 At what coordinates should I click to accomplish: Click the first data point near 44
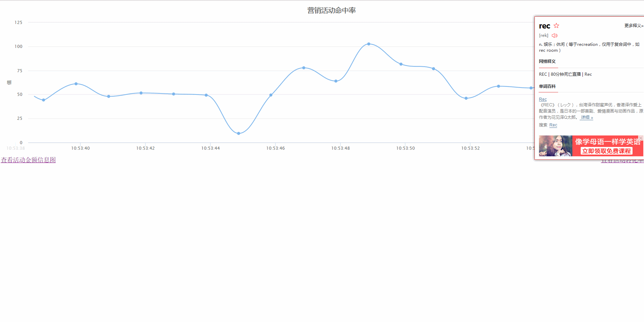43,100
